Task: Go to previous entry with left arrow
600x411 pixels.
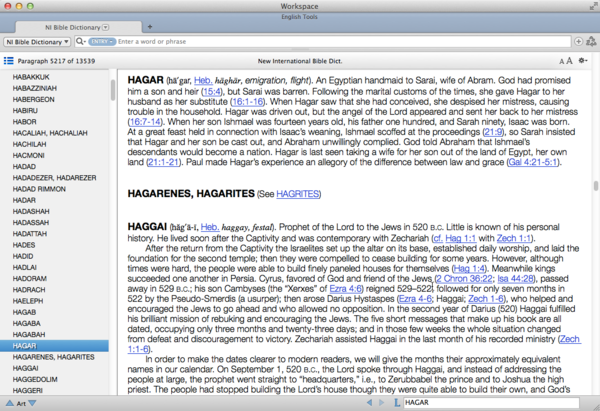Action: [x=368, y=402]
